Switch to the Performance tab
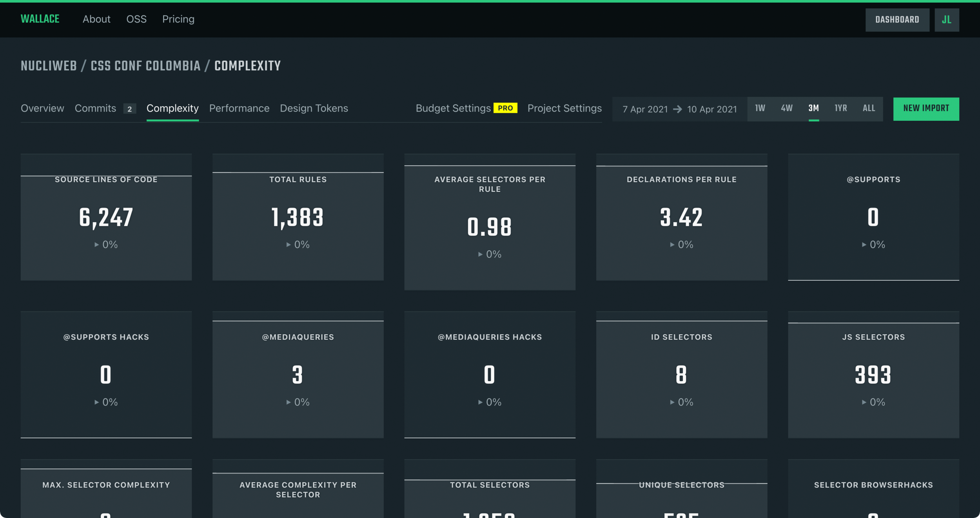 click(239, 108)
